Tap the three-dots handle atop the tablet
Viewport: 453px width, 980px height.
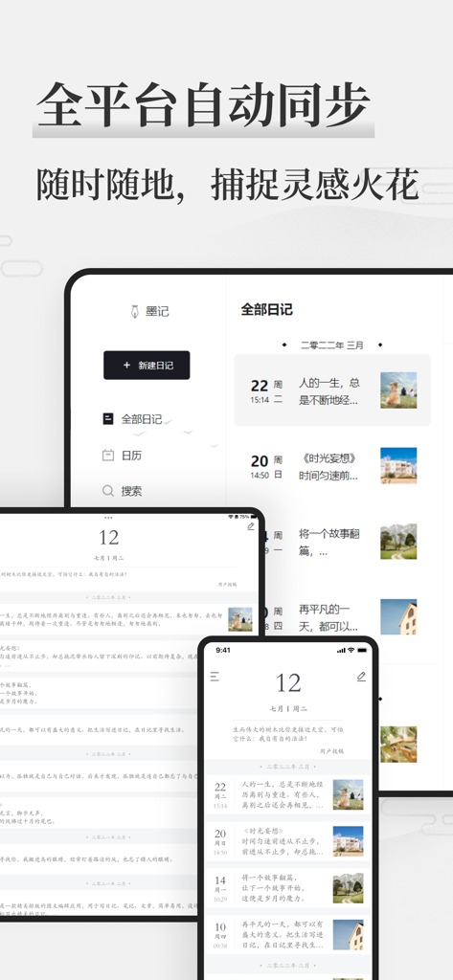tap(108, 518)
